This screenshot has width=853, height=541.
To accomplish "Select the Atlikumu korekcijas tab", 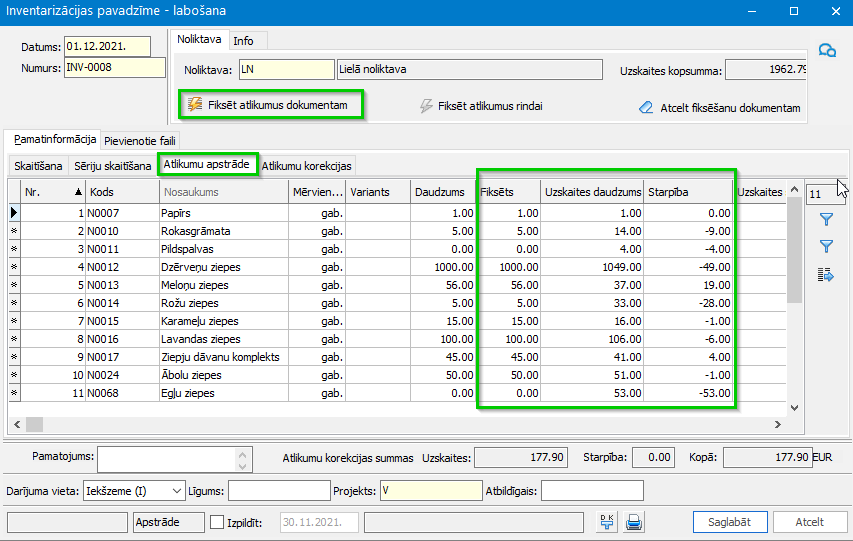I will coord(306,165).
